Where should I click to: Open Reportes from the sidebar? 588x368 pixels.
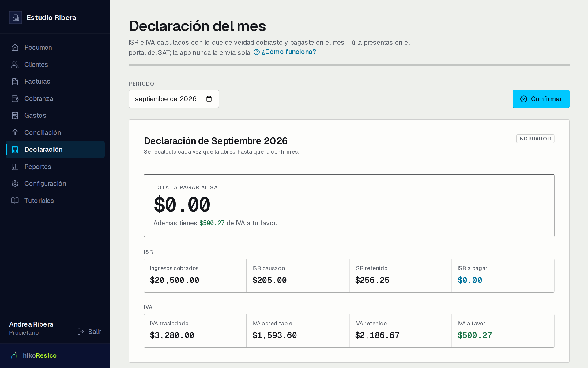tap(55, 167)
